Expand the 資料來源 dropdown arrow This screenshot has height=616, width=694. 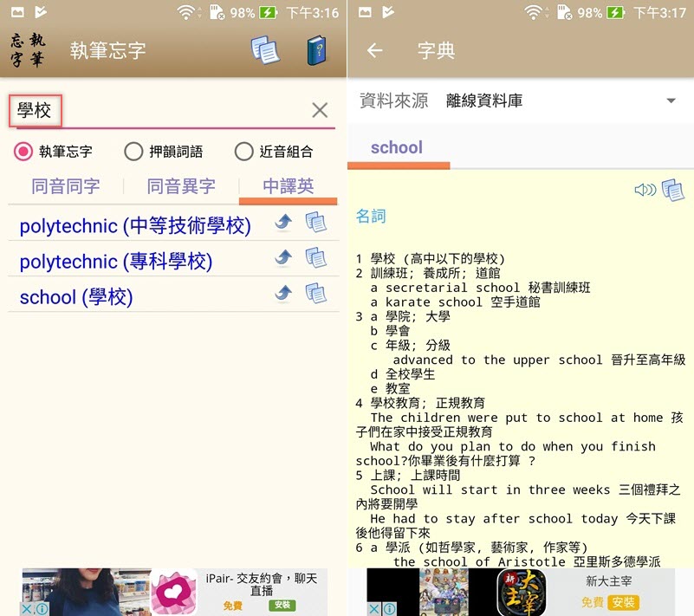tap(671, 101)
